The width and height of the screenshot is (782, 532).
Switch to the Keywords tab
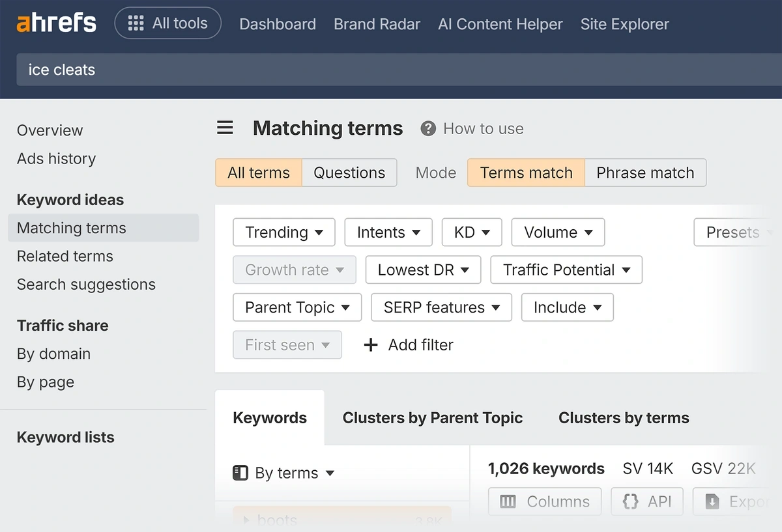pyautogui.click(x=270, y=418)
